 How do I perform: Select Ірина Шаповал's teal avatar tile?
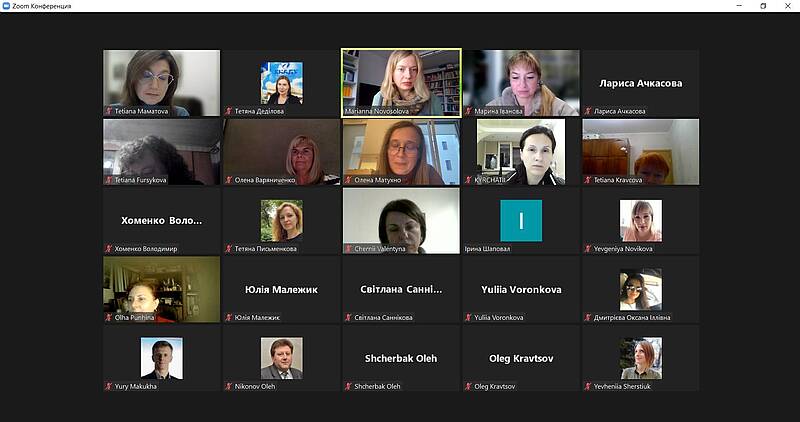point(521,220)
